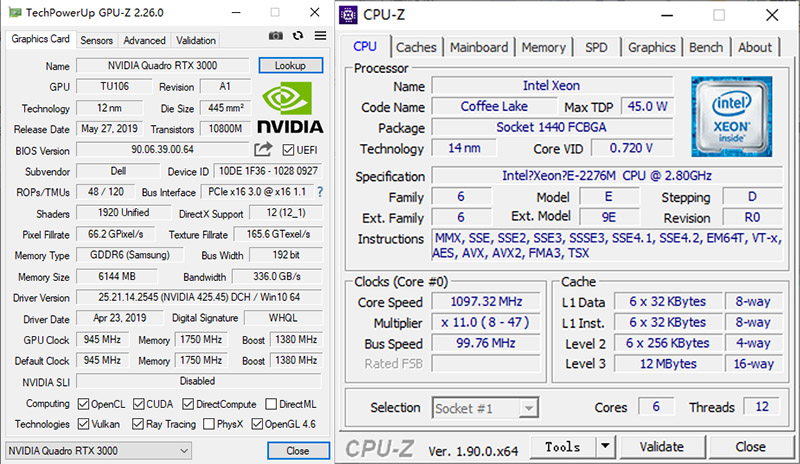Click the Memory Type value GDDR6 (Samsung)
Screen dimensions: 800x464
click(x=130, y=255)
